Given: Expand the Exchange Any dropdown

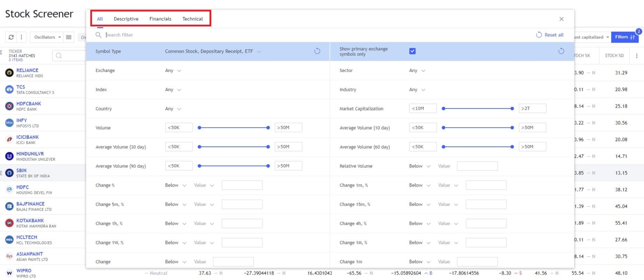Looking at the screenshot, I should coord(173,71).
